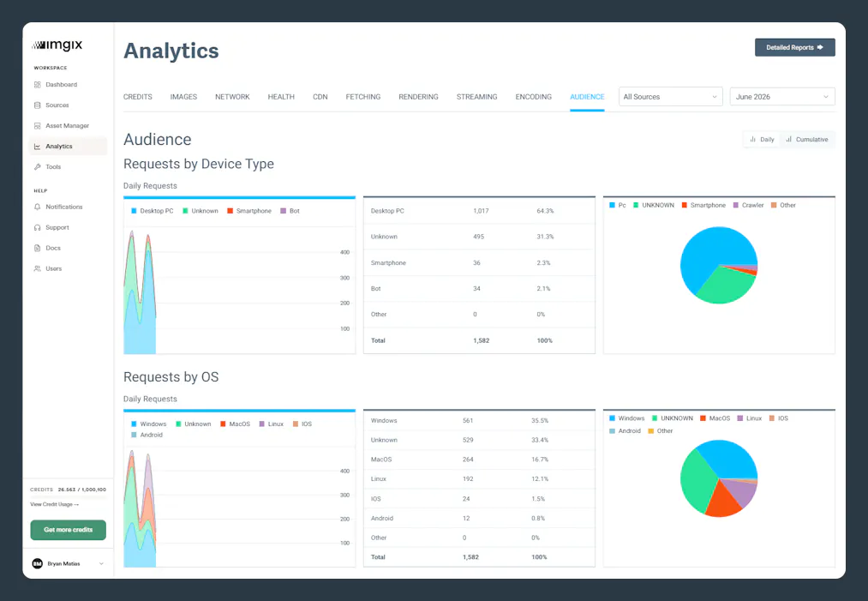Click the Notifications bell icon
The width and height of the screenshot is (868, 601).
pyautogui.click(x=37, y=207)
